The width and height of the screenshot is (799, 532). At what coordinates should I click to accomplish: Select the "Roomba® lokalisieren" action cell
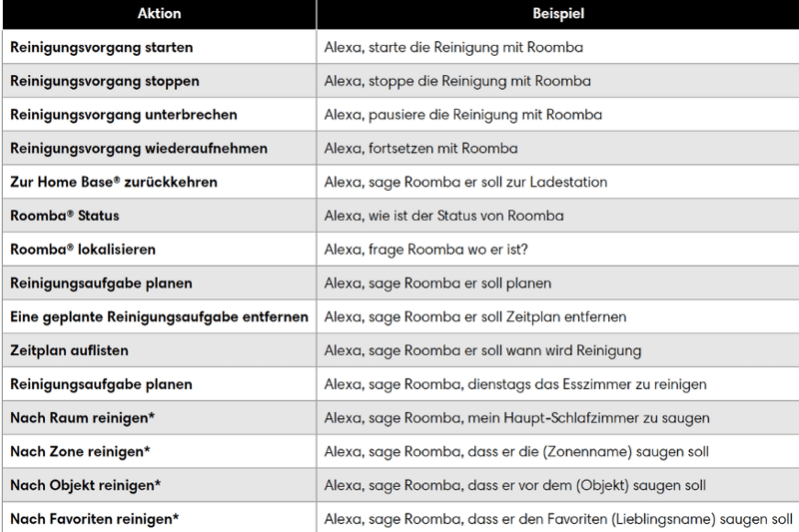coord(83,250)
